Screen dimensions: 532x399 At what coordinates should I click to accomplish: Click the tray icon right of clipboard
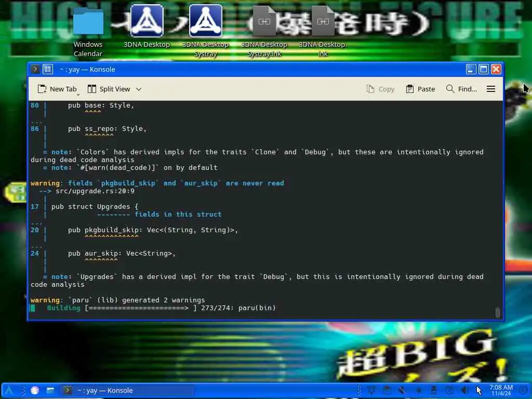pos(403,391)
